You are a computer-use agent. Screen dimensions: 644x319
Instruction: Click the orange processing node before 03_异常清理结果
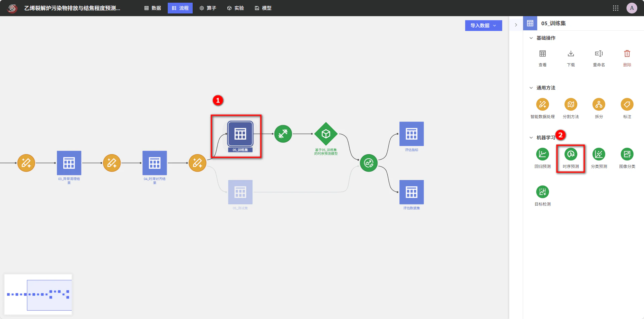tap(26, 163)
